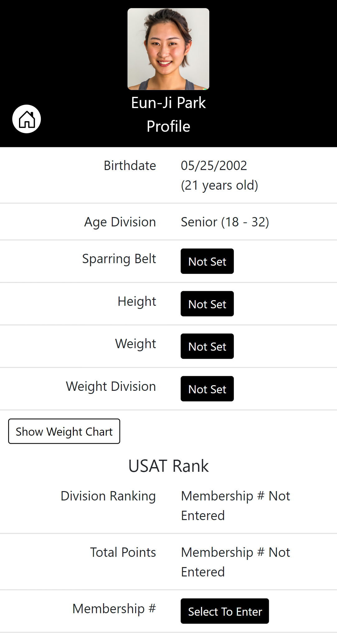Click the Eun-Ji Park name heading
Screen dimensions: 337x644
click(x=168, y=103)
